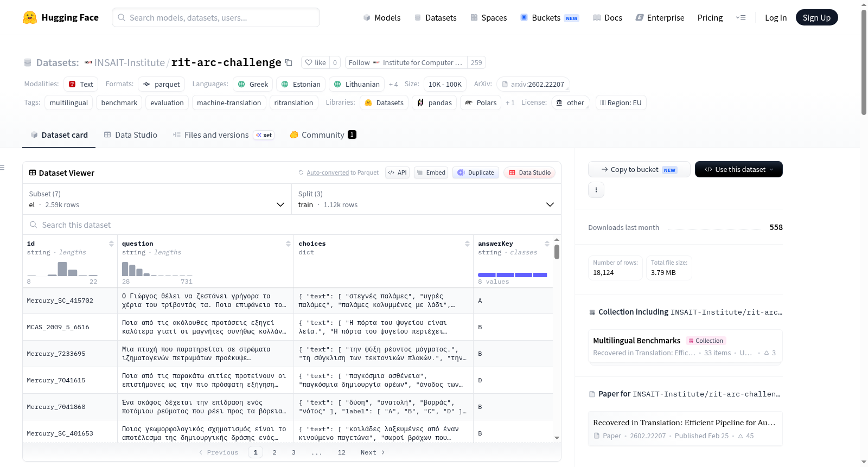Like this dataset with the heart button
Screen dimensions: 868x467
(315, 62)
